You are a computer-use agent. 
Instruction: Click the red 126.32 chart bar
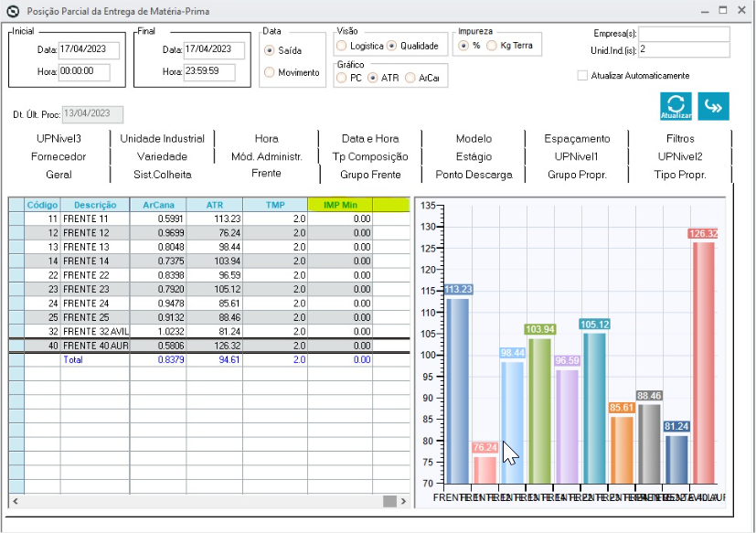point(704,363)
